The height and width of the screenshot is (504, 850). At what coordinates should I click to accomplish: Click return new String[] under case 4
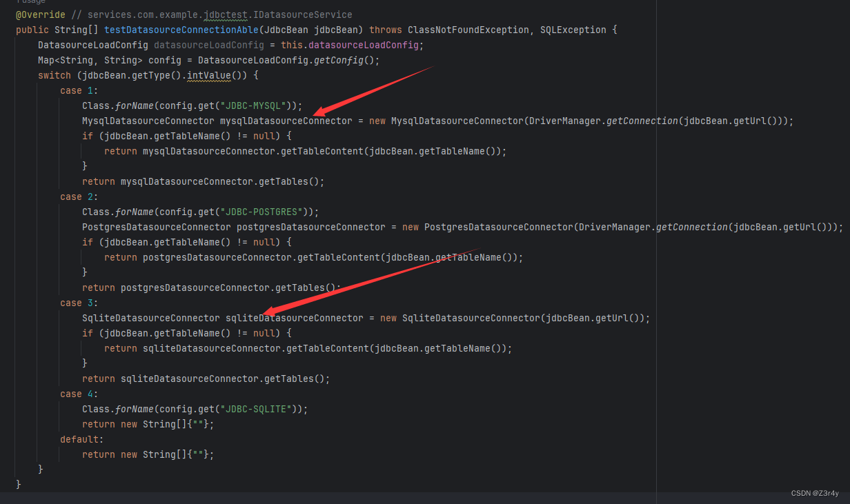148,424
